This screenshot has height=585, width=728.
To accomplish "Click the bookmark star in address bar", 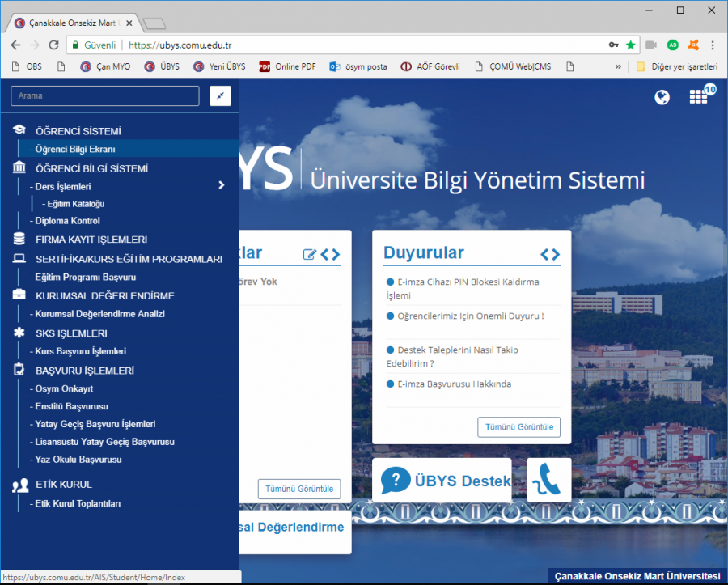I will pos(630,45).
